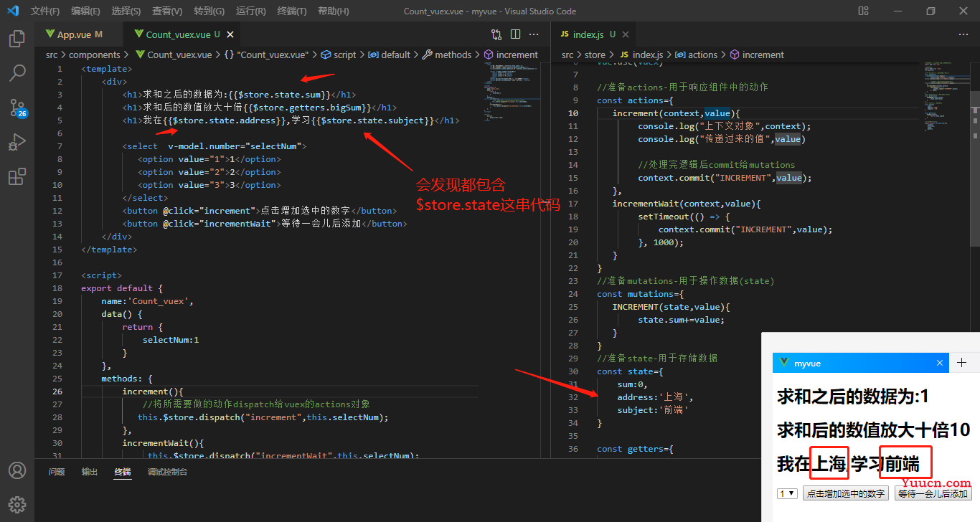Click the incrementWait(context,value) code line
The image size is (980, 522).
[x=687, y=204]
